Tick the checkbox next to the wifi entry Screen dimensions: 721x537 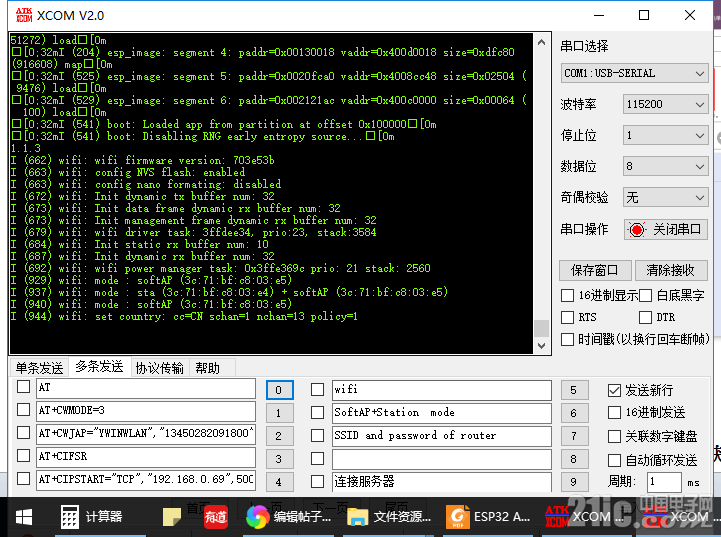pos(317,389)
